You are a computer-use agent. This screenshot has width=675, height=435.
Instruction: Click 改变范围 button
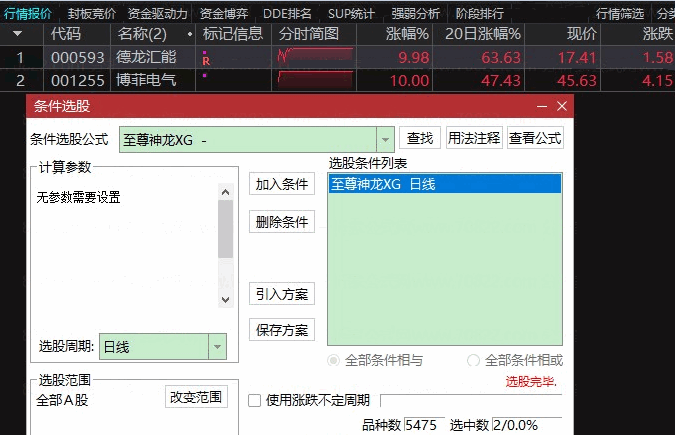tap(196, 397)
